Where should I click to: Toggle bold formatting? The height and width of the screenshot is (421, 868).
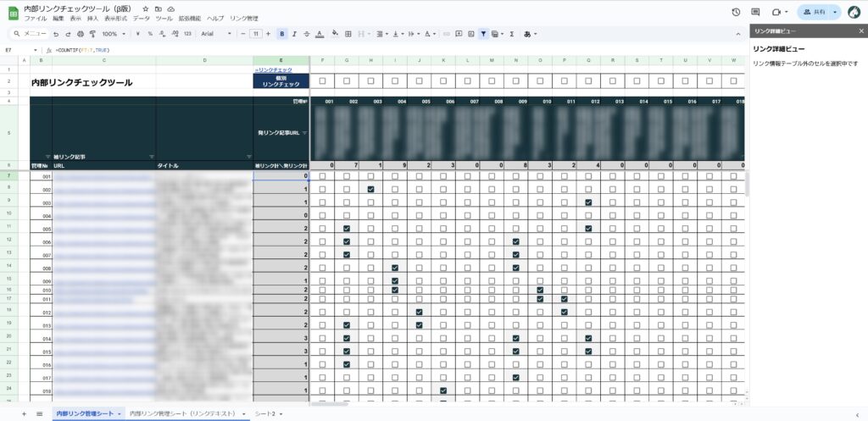[x=281, y=34]
